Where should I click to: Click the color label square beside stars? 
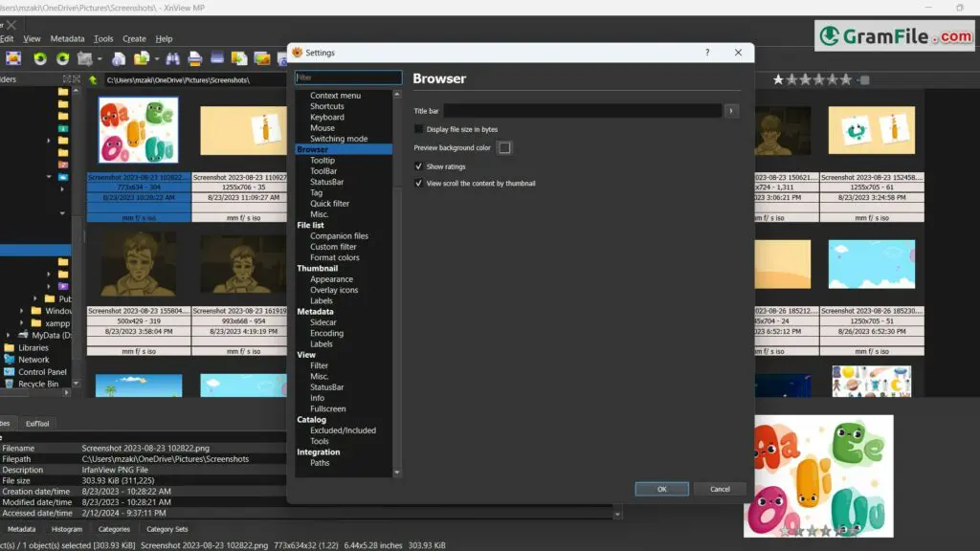click(x=865, y=80)
